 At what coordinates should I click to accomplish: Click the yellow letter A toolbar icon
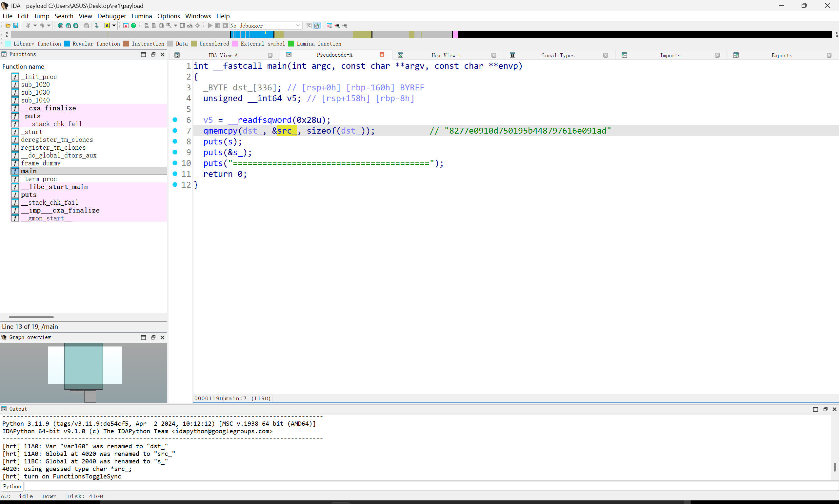(x=107, y=26)
